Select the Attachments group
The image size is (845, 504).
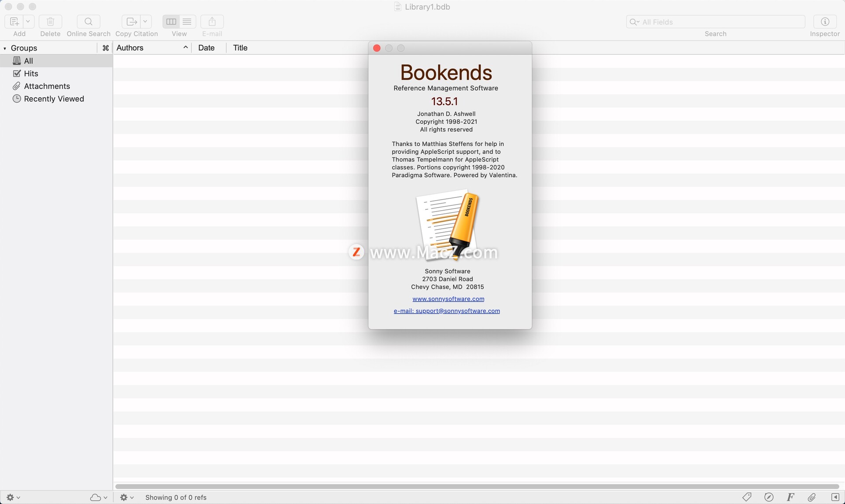[56, 86]
